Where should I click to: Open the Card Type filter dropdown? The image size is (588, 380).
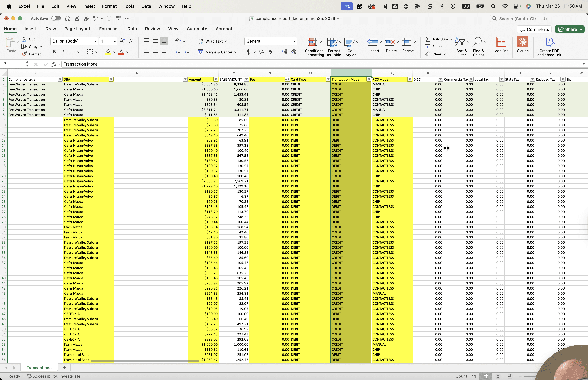coord(328,79)
